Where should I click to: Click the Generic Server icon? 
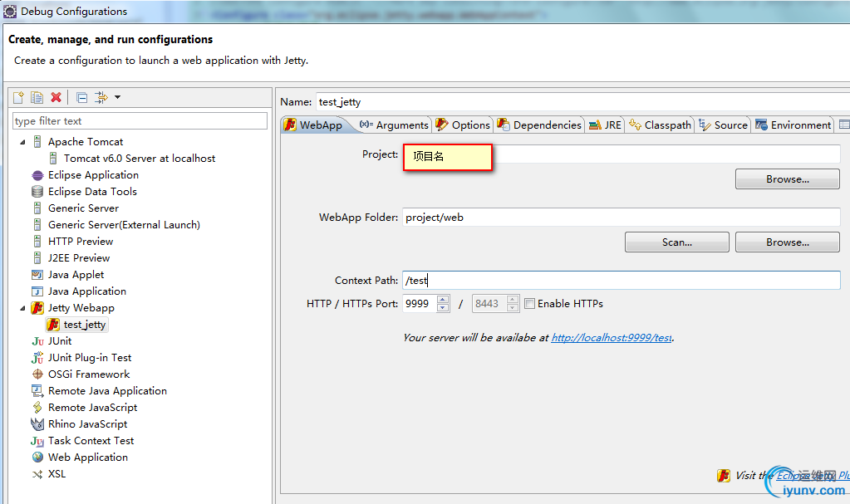[37, 208]
